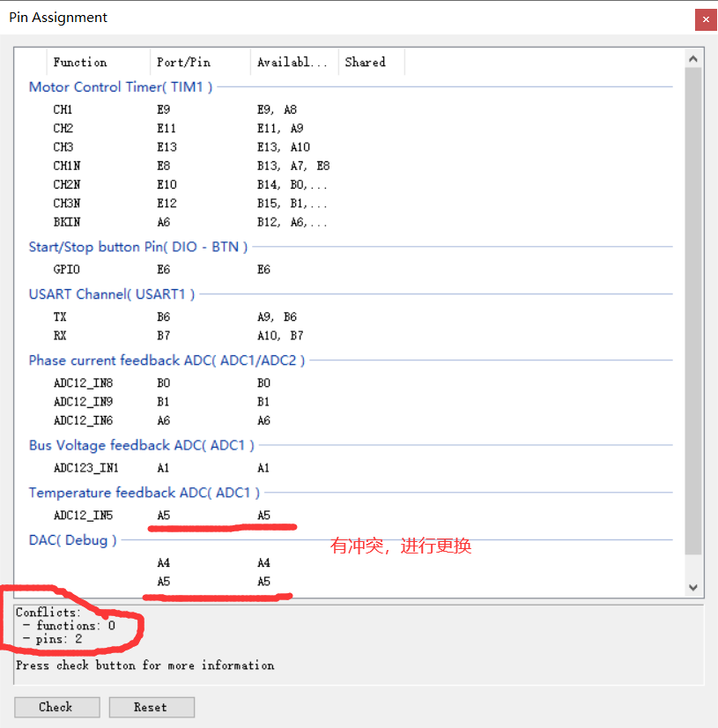Click available pins 'A9, B6' cell

pyautogui.click(x=278, y=317)
